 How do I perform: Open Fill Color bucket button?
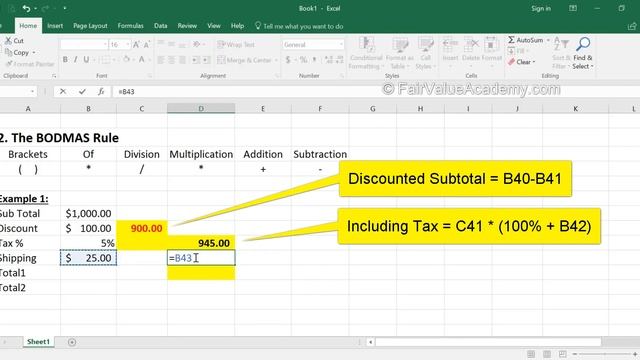[127, 60]
